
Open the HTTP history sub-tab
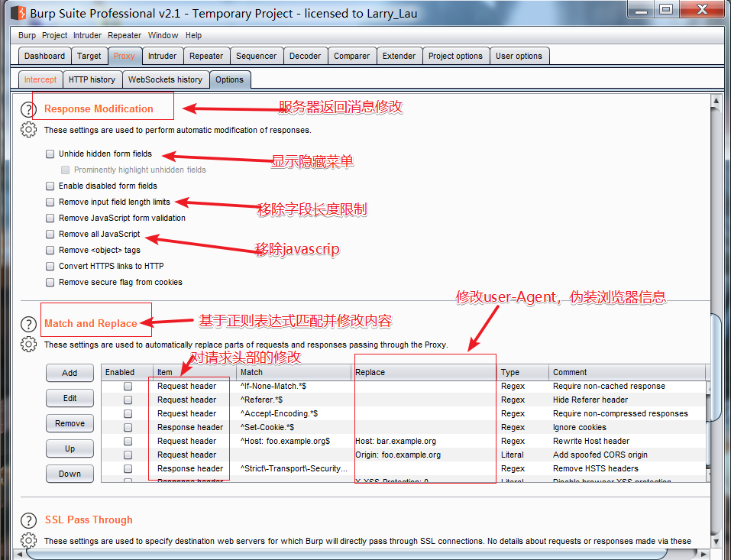click(x=92, y=79)
